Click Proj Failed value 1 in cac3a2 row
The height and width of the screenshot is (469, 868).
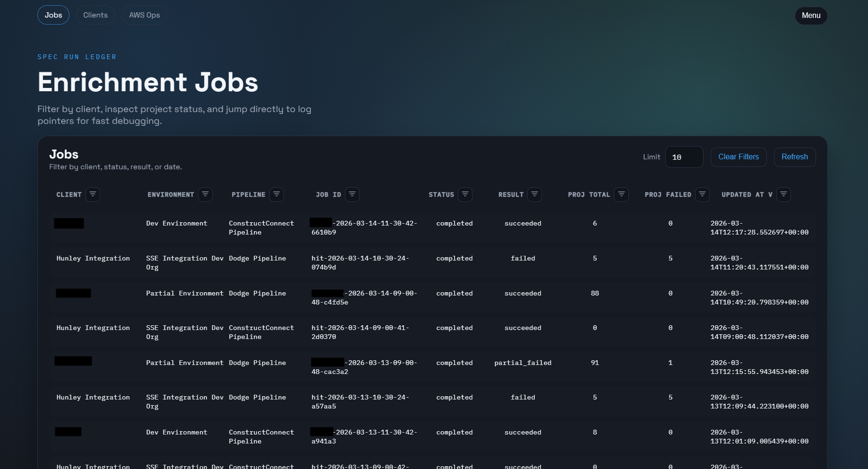pos(670,363)
